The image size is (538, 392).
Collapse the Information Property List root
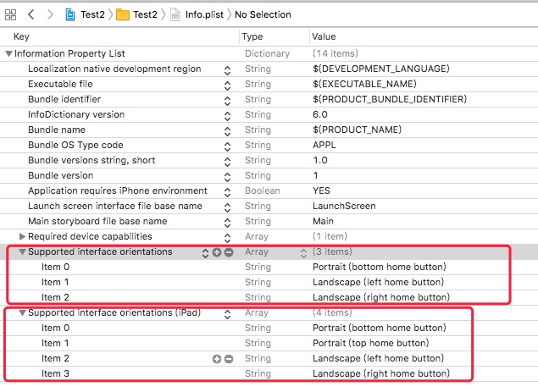pos(8,53)
